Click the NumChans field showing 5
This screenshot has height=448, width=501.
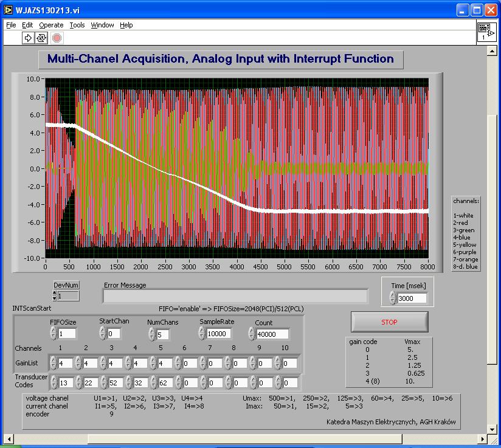coord(162,334)
